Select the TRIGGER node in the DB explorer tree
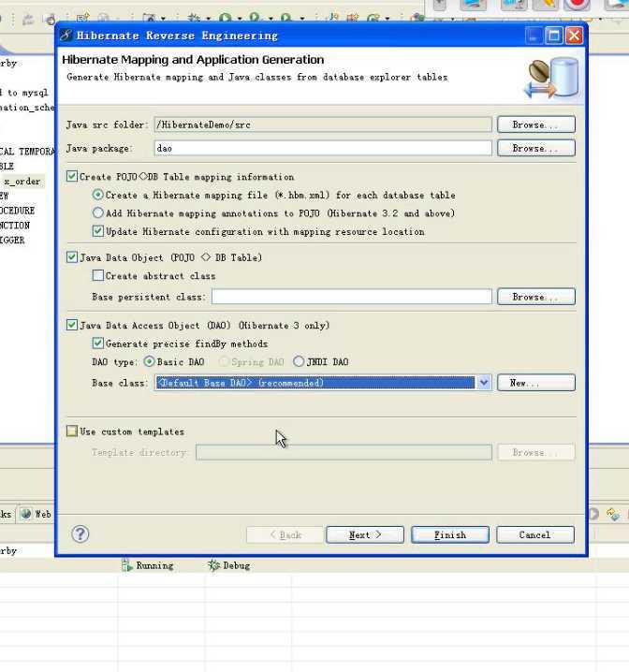Screen dimensions: 629x672 pos(12,240)
